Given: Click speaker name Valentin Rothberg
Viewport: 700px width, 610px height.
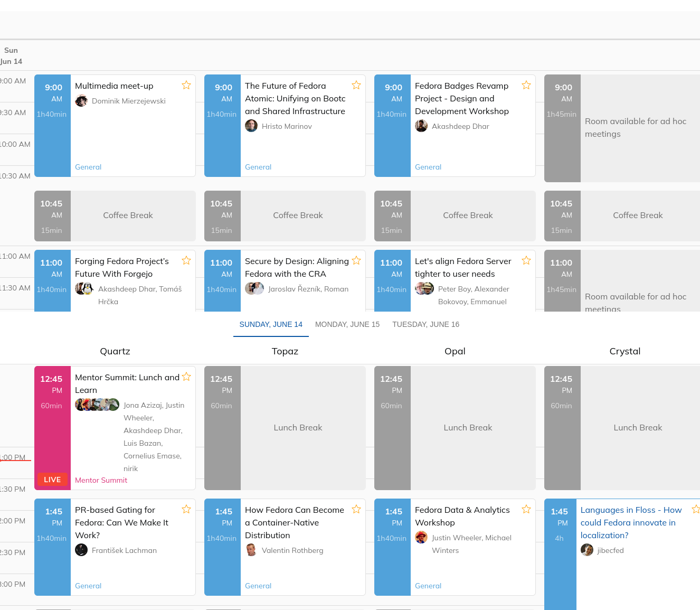Looking at the screenshot, I should (292, 550).
